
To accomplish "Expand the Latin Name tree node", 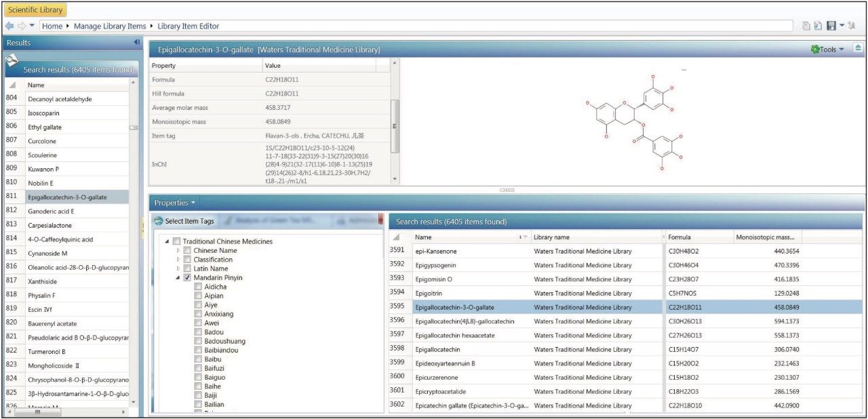I will click(x=178, y=268).
